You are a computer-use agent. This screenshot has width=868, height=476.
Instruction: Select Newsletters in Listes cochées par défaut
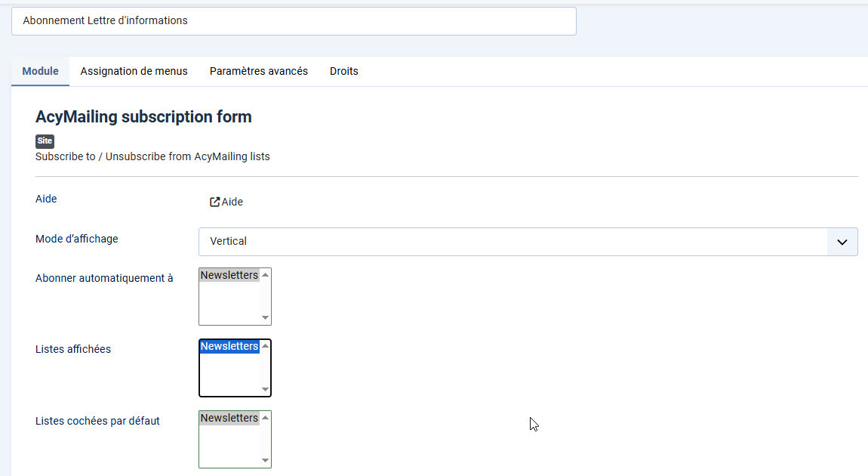coord(229,419)
